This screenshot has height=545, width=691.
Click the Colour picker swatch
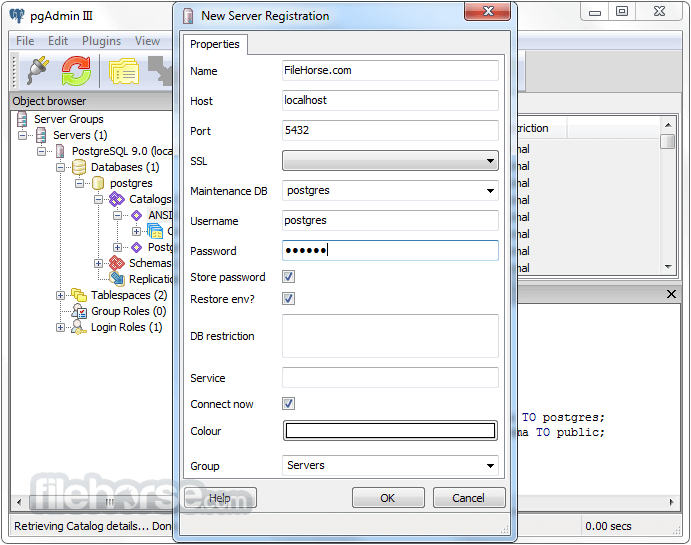390,431
